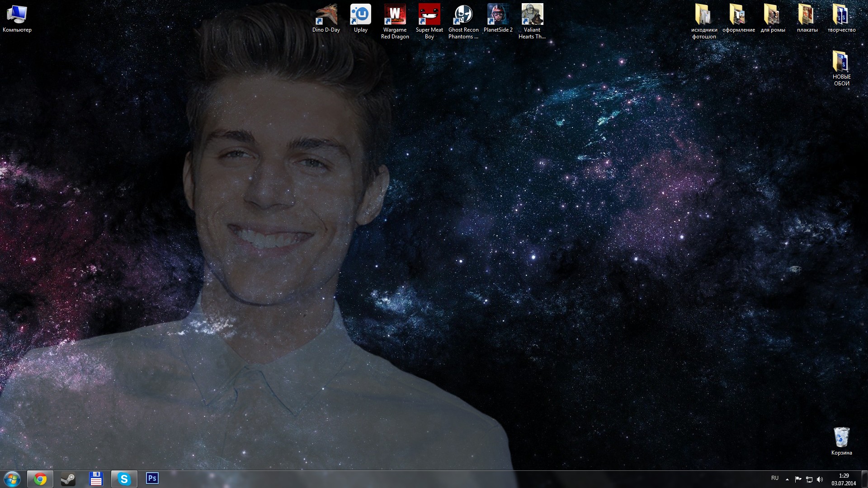868x488 pixels.
Task: Open the volume speaker tray icon
Action: [x=820, y=479]
